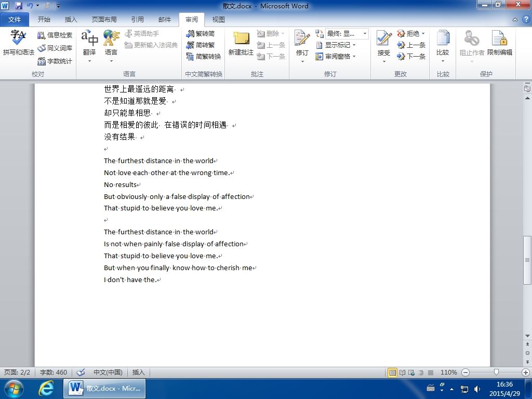Save the document from quick access toolbar
Screen dimensions: 532x399
click(x=18, y=6)
